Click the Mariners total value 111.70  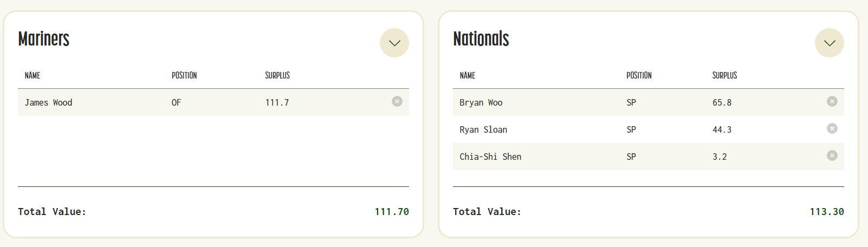(392, 212)
